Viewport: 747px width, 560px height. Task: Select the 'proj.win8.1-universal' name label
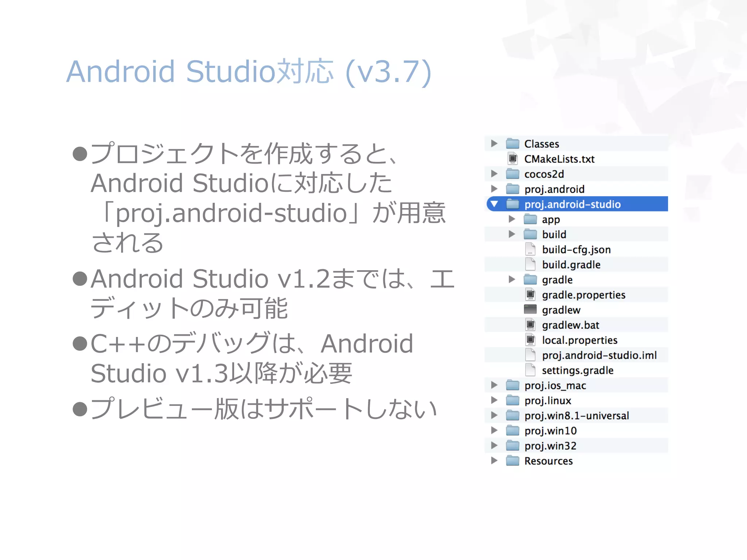577,416
